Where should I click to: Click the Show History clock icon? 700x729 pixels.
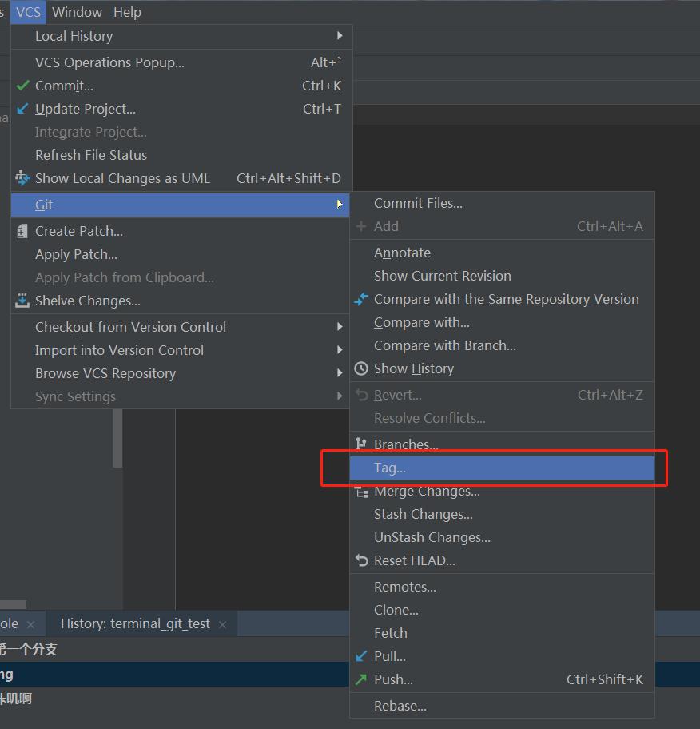[361, 368]
